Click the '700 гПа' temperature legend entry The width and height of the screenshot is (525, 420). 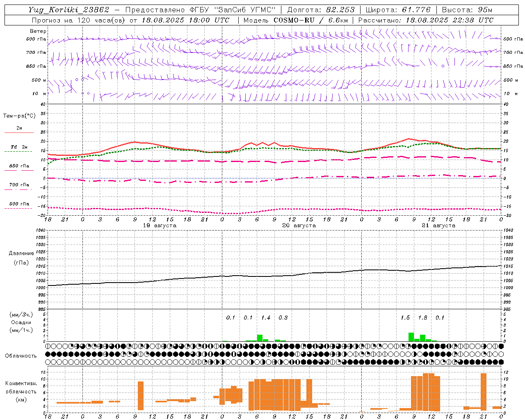[x=19, y=185]
